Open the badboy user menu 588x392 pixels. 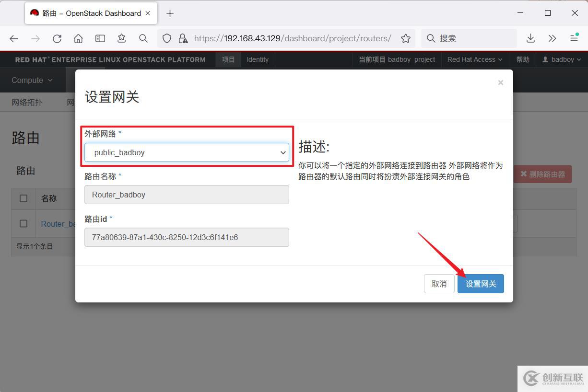[x=561, y=59]
